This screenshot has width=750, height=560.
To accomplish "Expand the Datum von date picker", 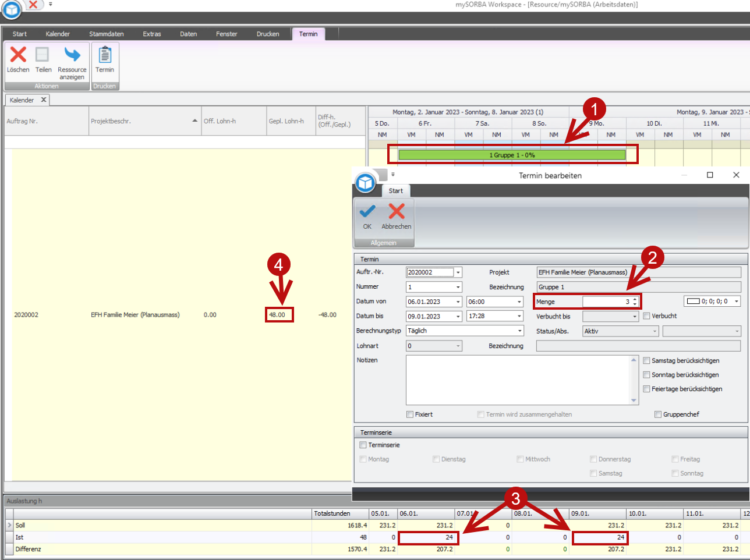I will pyautogui.click(x=458, y=302).
